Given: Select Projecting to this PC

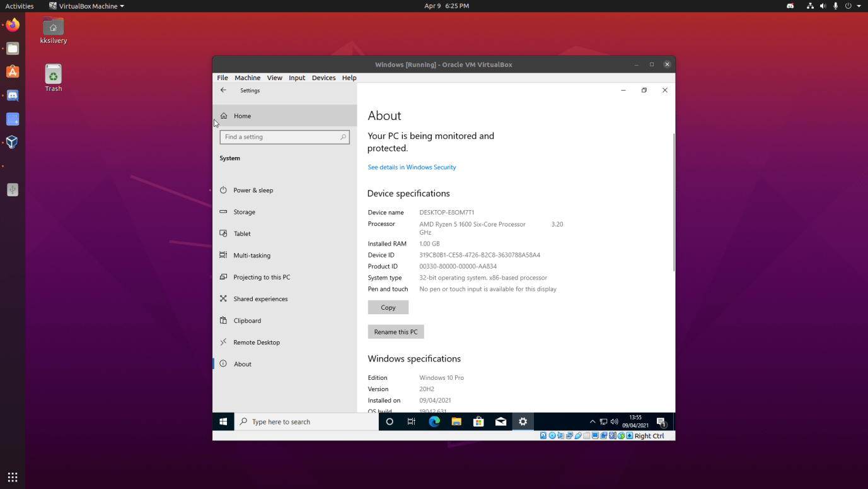Looking at the screenshot, I should (x=284, y=277).
